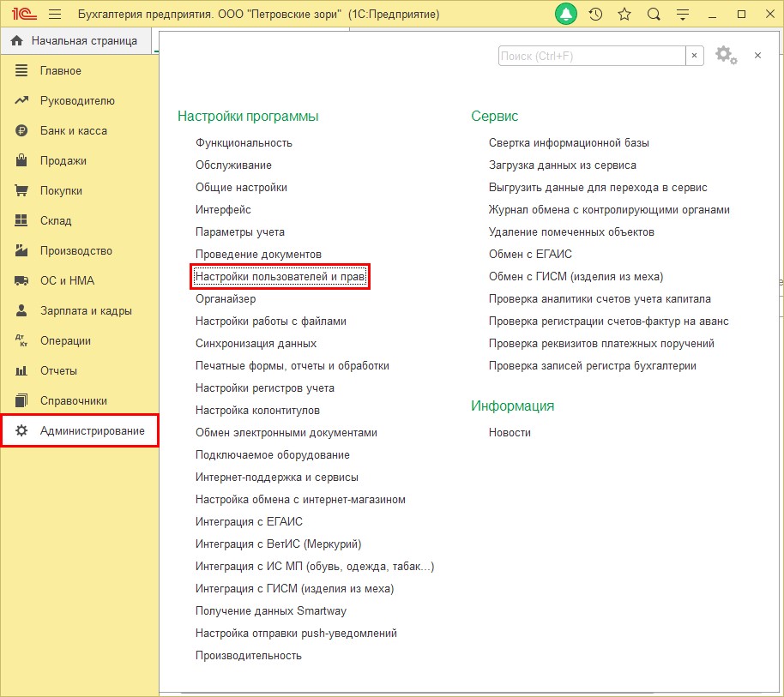Screen dimensions: 784x697
Task: Open the hamburger main menu icon
Action: (x=55, y=14)
